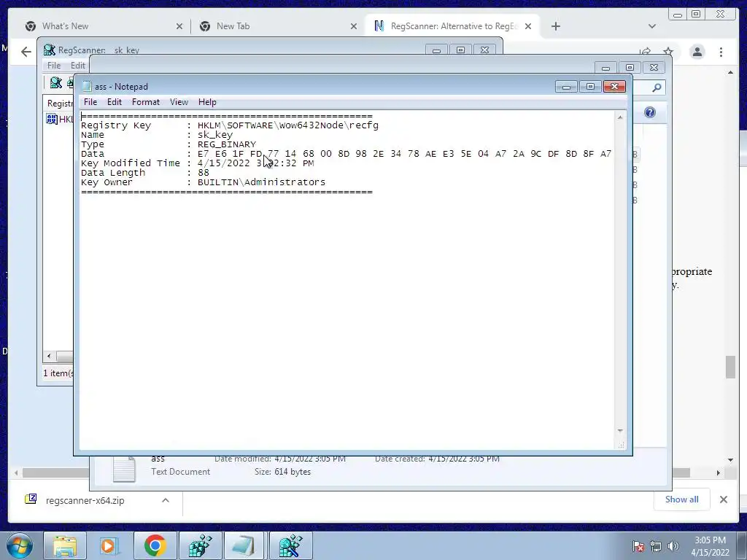Click the REG_BINARY type value
The image size is (747, 560).
(227, 144)
